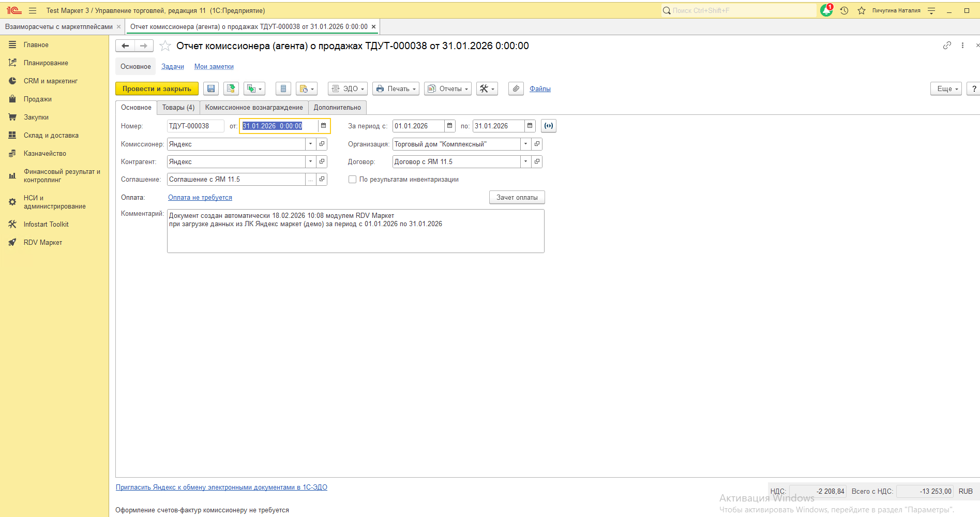The width and height of the screenshot is (980, 517).
Task: Switch to the Комиссионное вознаграждение tab
Action: click(254, 107)
